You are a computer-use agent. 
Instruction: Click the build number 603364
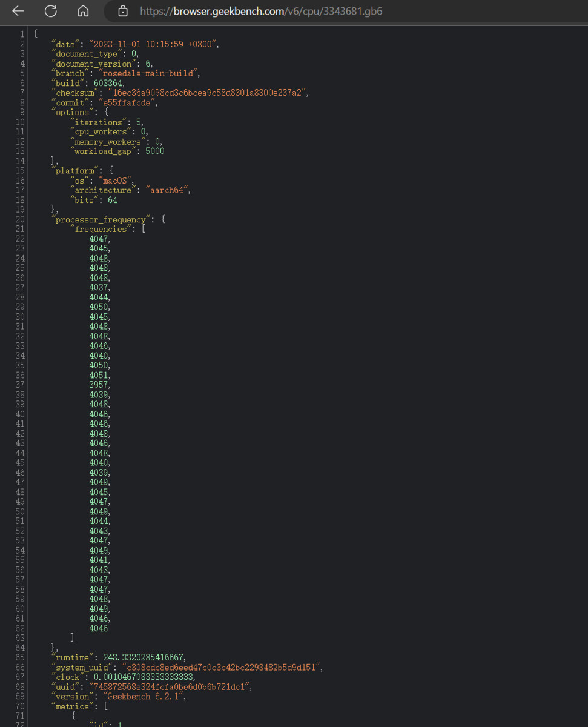[109, 83]
